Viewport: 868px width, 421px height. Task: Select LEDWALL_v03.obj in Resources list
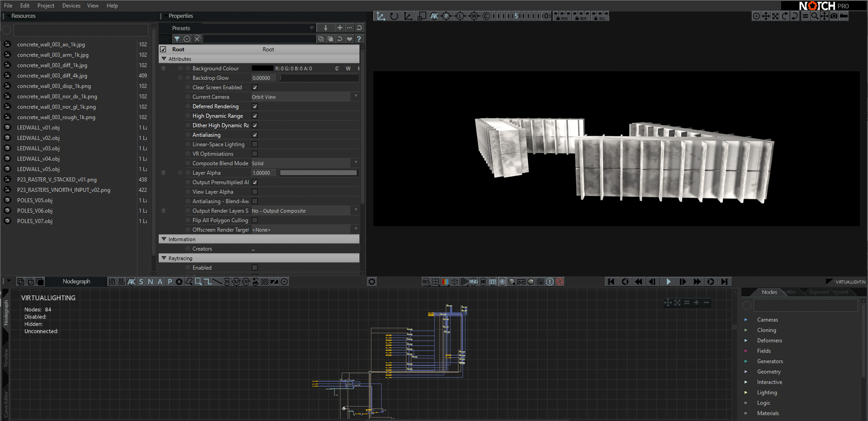click(39, 148)
